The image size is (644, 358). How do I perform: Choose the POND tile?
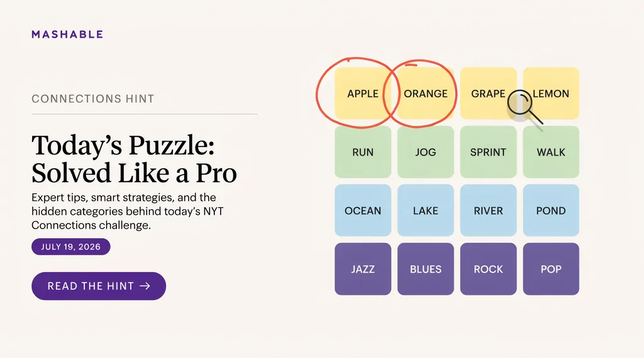coord(551,210)
